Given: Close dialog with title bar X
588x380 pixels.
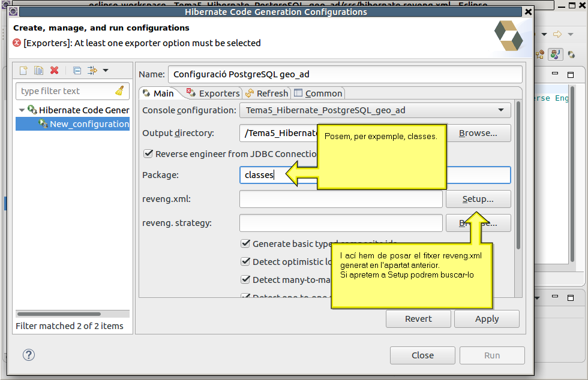Looking at the screenshot, I should point(528,11).
